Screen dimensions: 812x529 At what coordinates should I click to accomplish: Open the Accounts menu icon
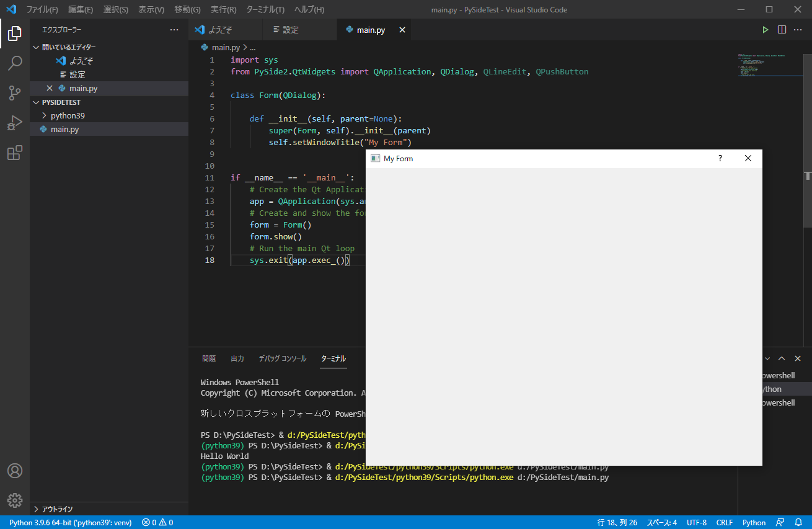(15, 471)
